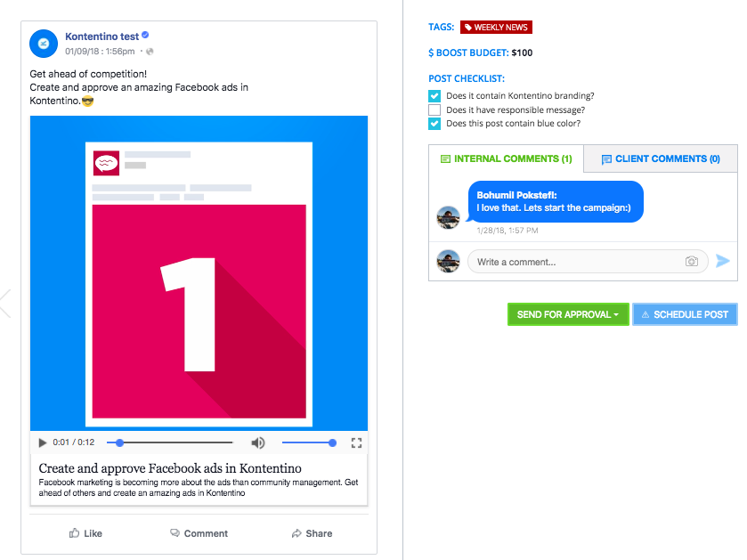Open the Send for Approval dropdown
The width and height of the screenshot is (747, 560).
click(568, 314)
